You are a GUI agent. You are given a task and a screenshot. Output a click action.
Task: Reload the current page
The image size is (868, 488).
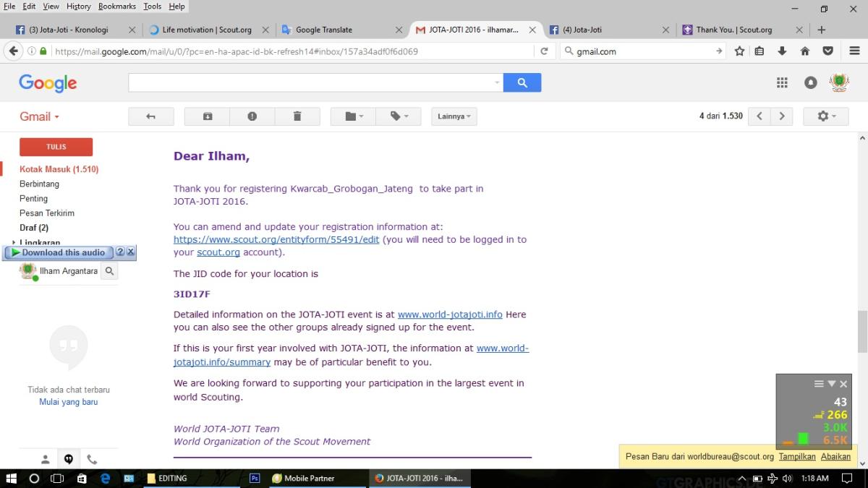(544, 51)
